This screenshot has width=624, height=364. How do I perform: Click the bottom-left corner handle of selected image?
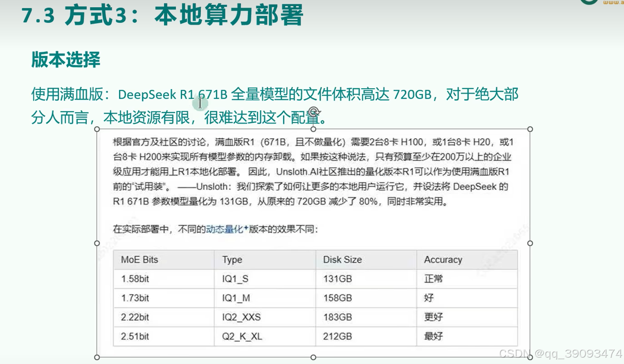click(x=97, y=357)
